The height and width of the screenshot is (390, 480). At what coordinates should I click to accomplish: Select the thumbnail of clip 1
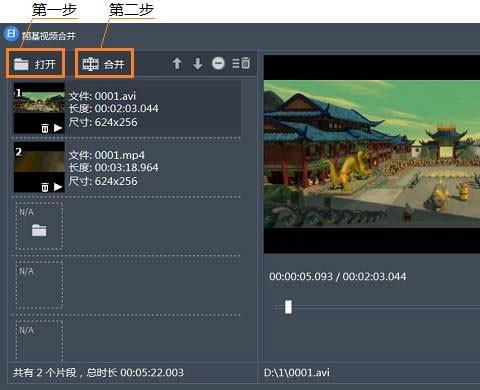39,108
